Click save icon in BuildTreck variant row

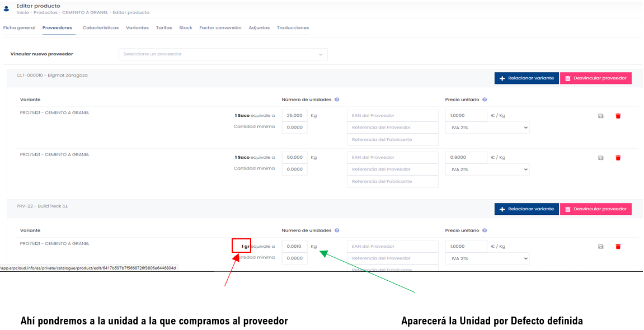pyautogui.click(x=600, y=247)
